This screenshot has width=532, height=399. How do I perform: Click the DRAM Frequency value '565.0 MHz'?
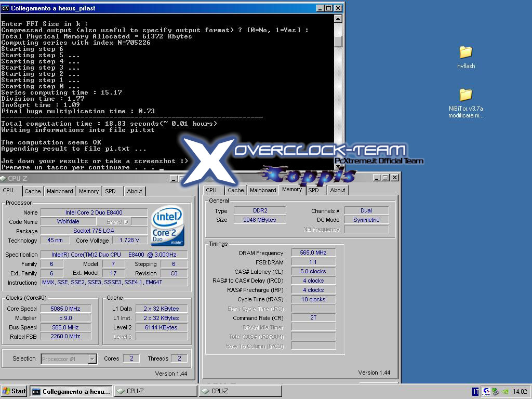pos(313,253)
